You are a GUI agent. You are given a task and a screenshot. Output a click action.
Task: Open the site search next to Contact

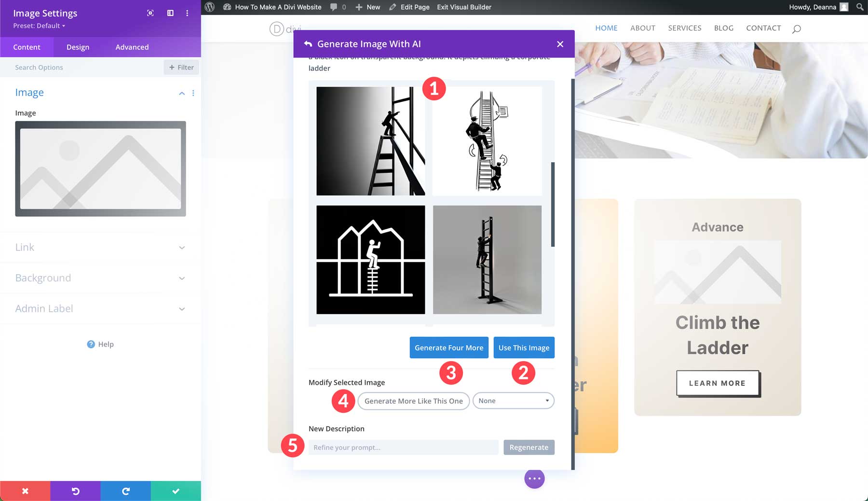pos(797,28)
